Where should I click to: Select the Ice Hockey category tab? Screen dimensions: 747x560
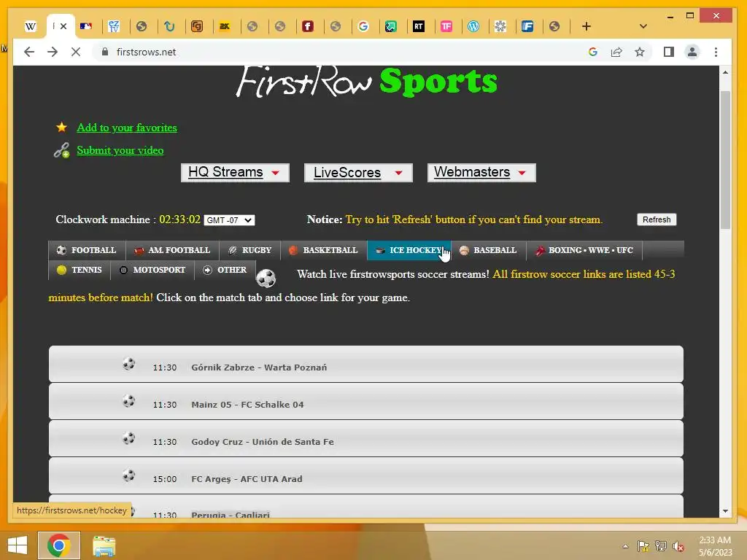coord(409,250)
